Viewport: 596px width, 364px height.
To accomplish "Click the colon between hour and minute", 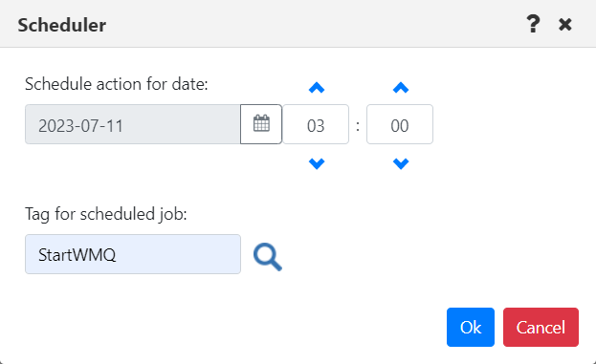I will click(358, 125).
